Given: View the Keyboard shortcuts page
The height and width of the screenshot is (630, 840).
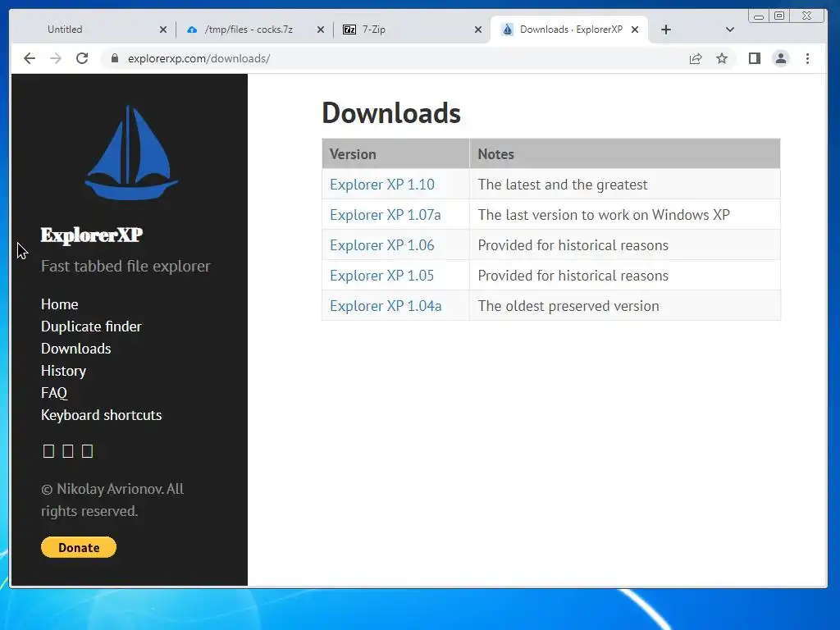Looking at the screenshot, I should point(101,415).
